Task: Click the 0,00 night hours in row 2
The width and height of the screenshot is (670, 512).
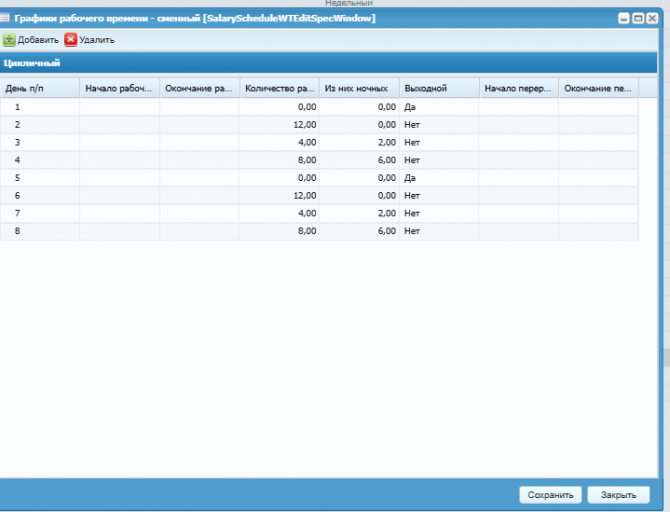Action: coord(359,125)
